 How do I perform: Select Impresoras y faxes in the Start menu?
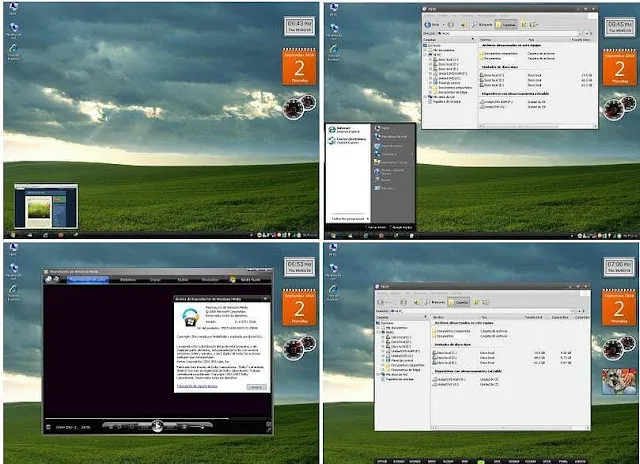[x=391, y=162]
